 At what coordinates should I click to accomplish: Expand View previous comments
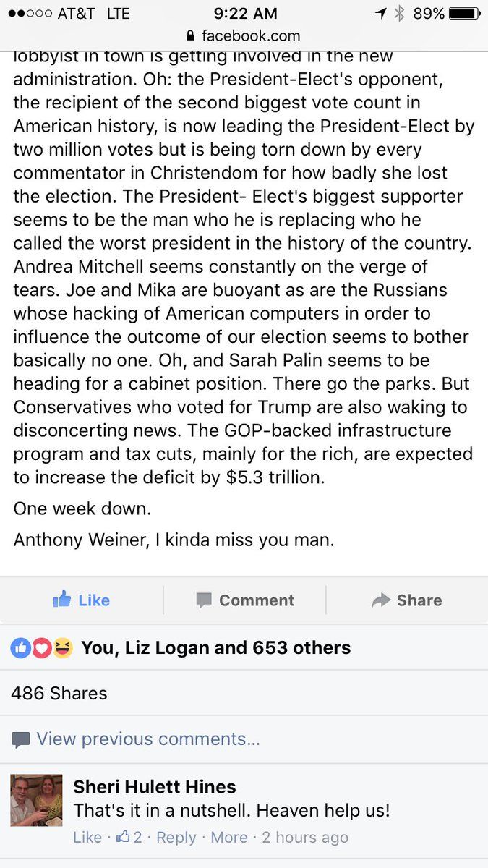coord(147,739)
